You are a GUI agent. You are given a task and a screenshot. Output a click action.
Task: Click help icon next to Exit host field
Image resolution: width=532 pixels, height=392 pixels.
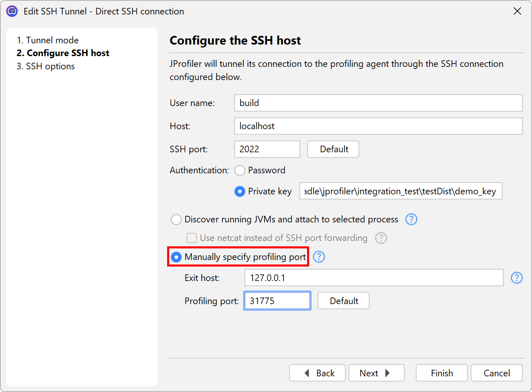tap(516, 278)
